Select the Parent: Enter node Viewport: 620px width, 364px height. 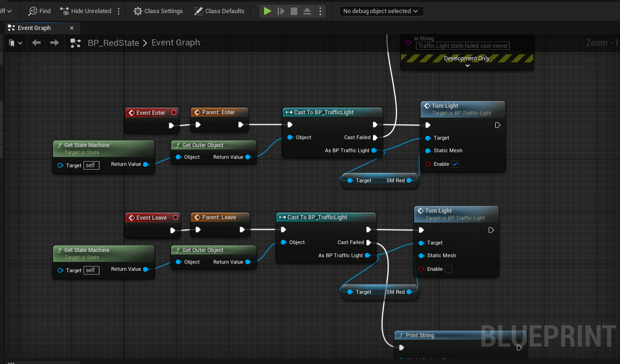[219, 112]
